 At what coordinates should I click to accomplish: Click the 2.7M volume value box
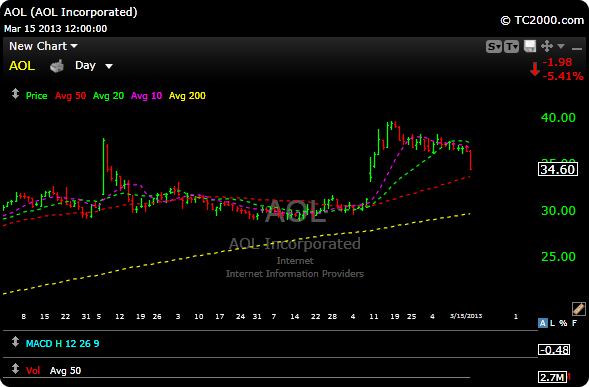pyautogui.click(x=552, y=377)
